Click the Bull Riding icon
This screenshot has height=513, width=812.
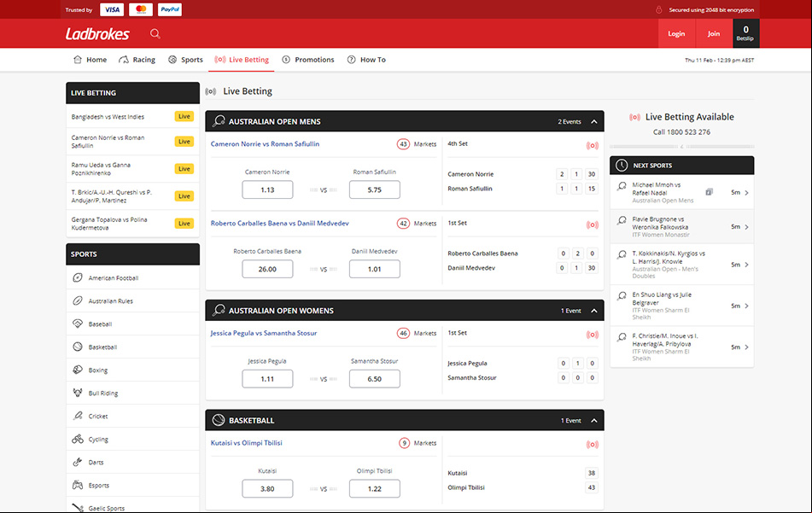[x=77, y=393]
